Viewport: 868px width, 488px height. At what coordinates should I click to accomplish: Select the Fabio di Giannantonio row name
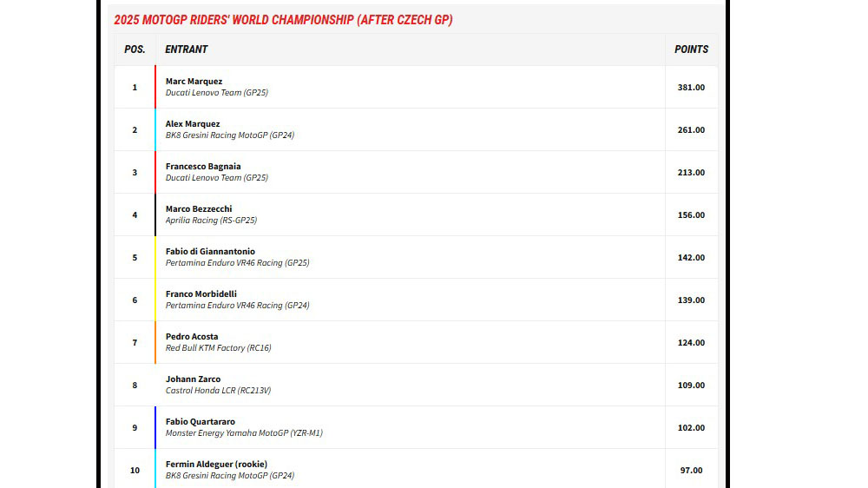click(210, 252)
